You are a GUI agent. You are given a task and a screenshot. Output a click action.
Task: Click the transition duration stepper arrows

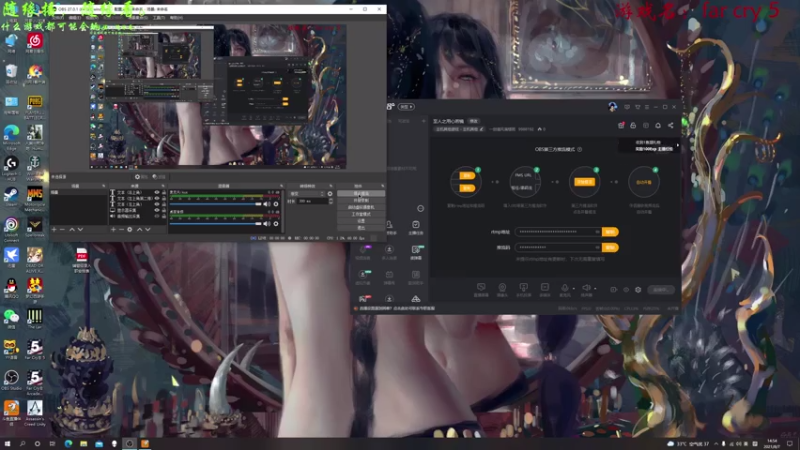point(331,201)
